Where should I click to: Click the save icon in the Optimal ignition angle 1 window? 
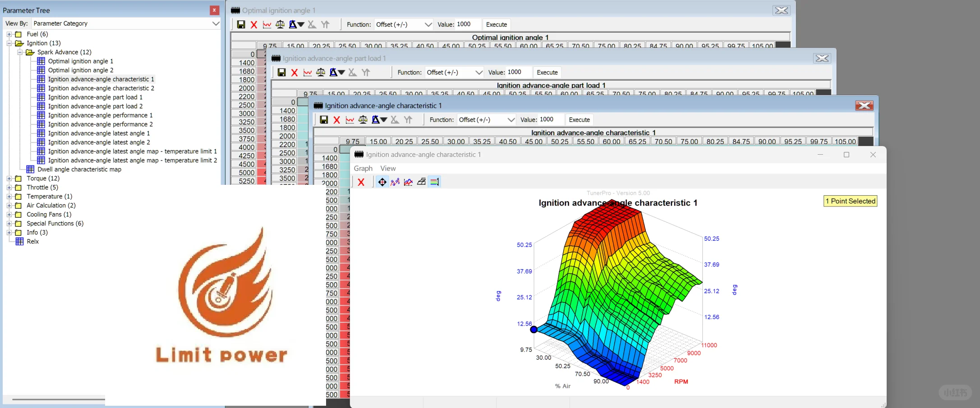point(241,24)
